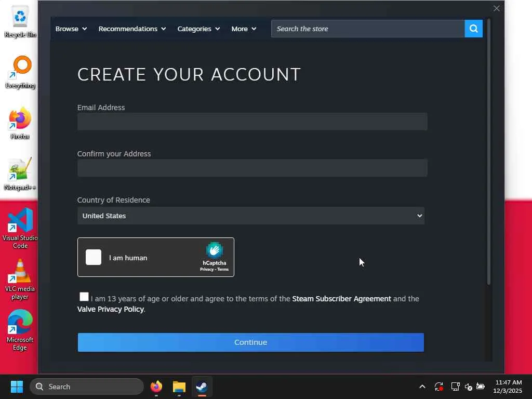Open the Recycle Bin desktop icon

(x=20, y=21)
